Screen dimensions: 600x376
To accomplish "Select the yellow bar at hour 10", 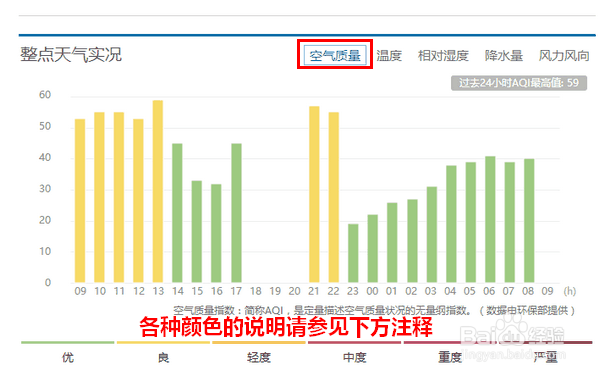I will pos(99,197).
